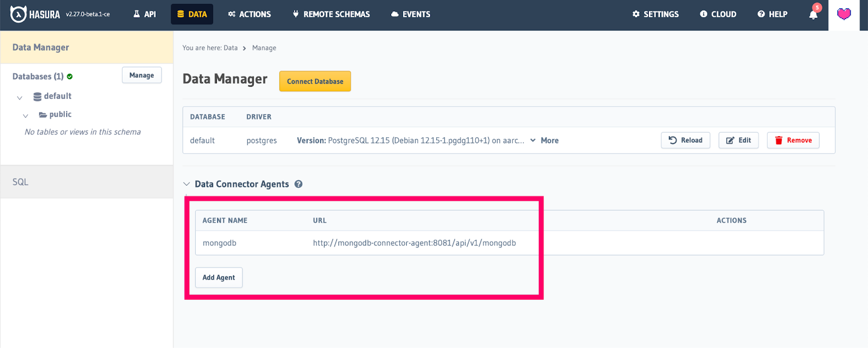Collapse the default database tree node

coord(20,98)
